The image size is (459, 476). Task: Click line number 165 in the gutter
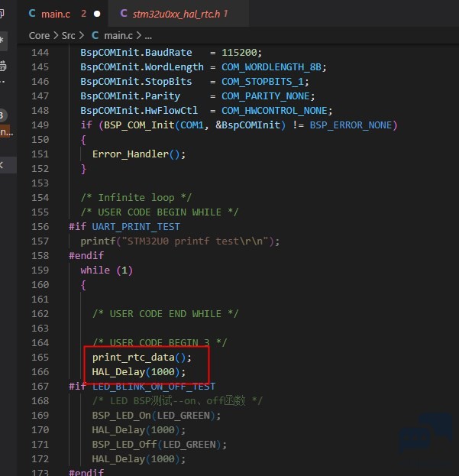click(x=40, y=358)
